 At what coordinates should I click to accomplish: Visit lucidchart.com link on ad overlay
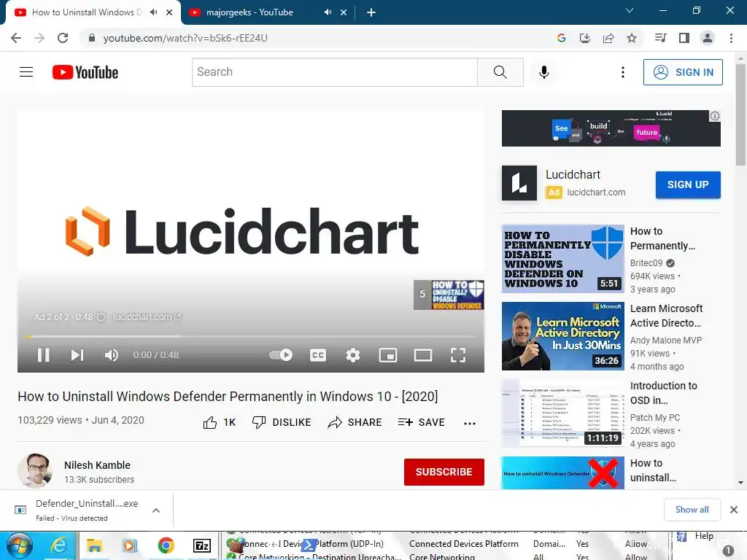coord(147,317)
